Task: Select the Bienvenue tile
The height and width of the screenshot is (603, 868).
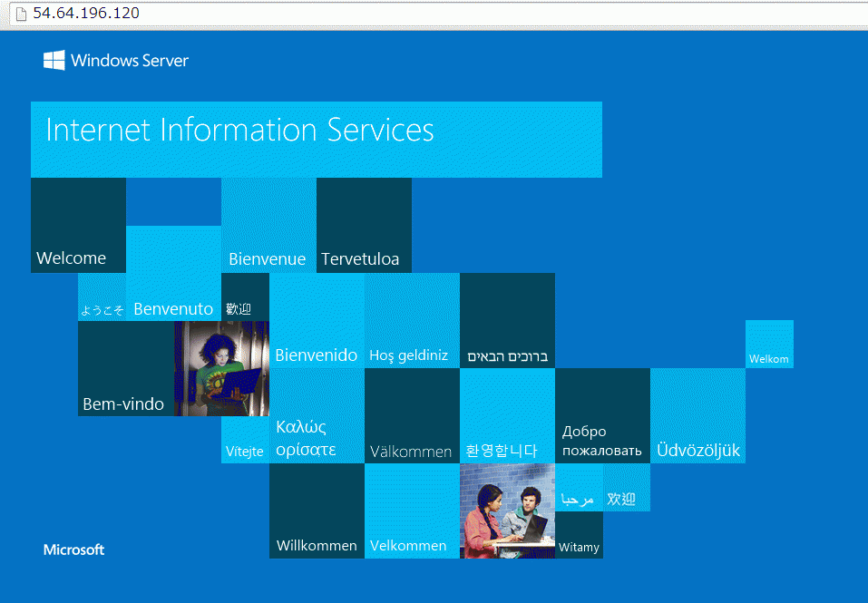Action: [269, 225]
